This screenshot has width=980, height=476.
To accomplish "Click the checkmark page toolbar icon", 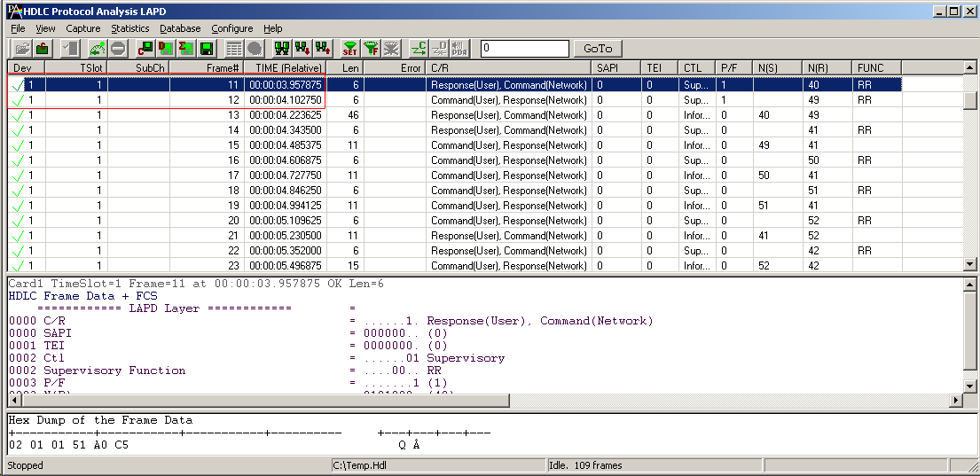I will [71, 48].
